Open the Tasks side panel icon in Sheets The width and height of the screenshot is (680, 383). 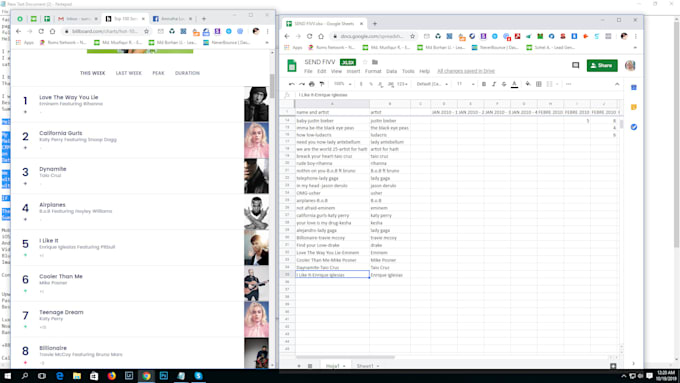tap(634, 127)
